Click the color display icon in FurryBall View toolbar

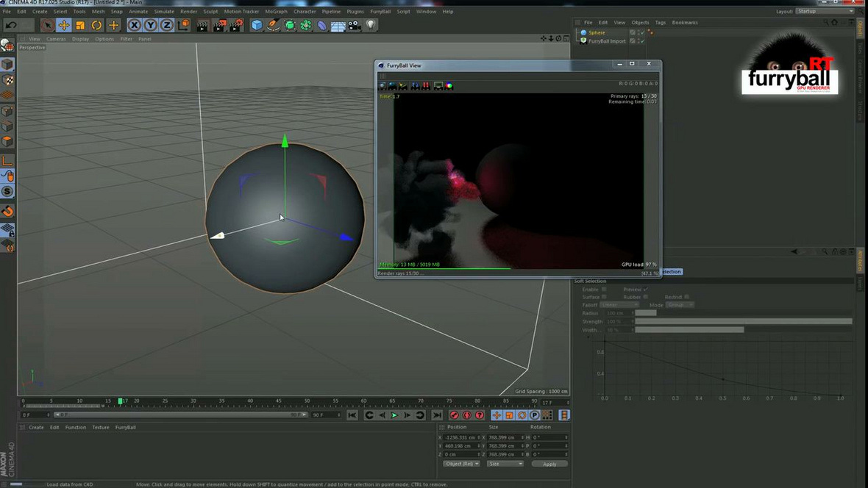tap(449, 86)
